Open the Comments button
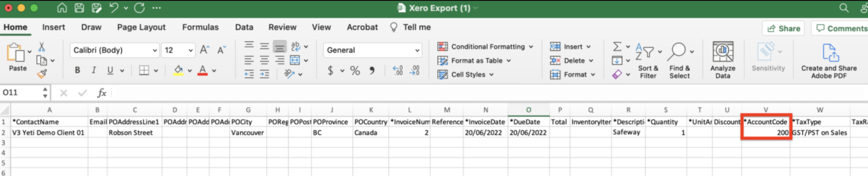Image resolution: width=868 pixels, height=176 pixels. (841, 28)
